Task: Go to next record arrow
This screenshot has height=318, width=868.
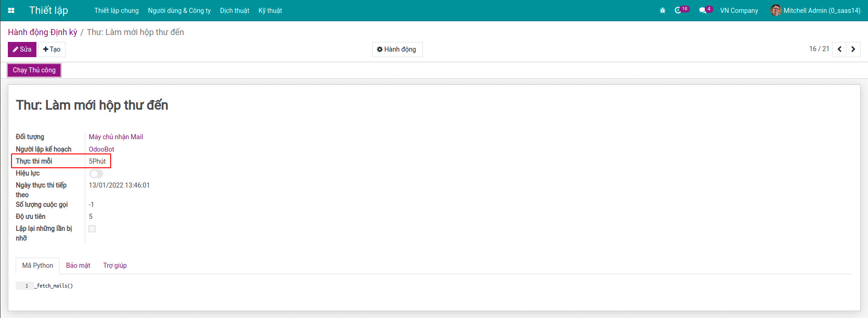Action: pyautogui.click(x=853, y=49)
